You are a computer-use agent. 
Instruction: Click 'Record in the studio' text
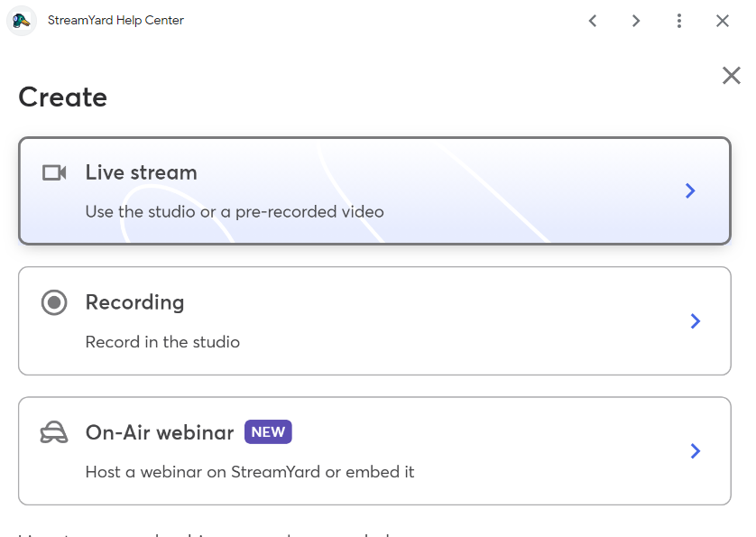[162, 342]
